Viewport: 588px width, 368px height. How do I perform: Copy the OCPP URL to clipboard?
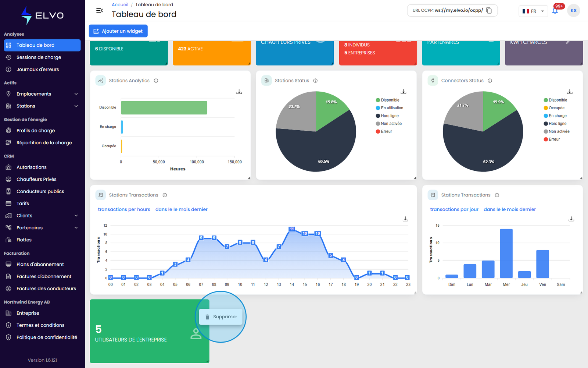tap(489, 10)
